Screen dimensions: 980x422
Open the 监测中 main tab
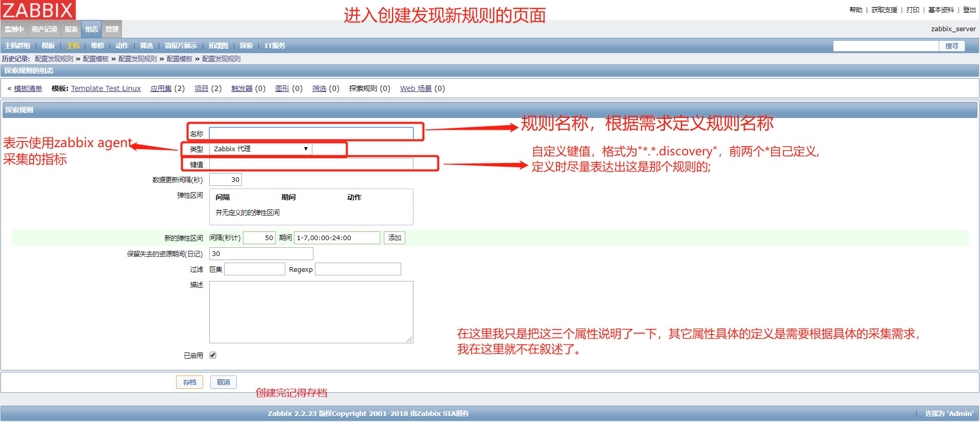point(14,29)
